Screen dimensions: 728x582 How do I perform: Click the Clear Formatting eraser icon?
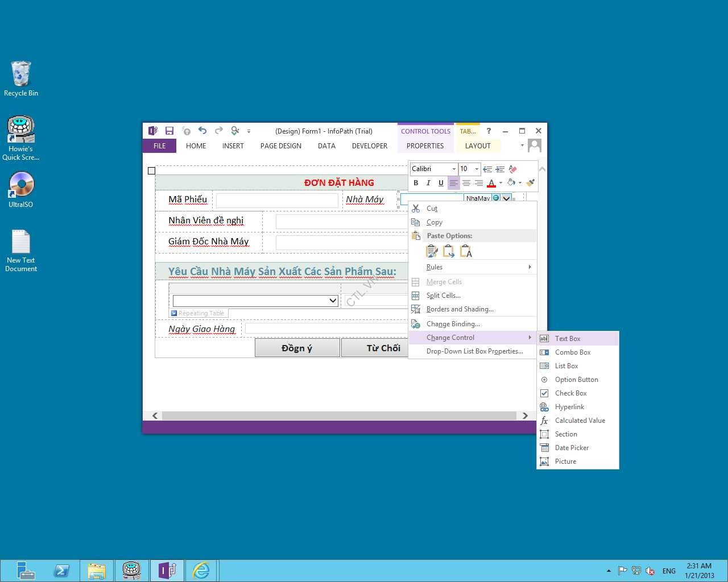[x=513, y=169]
